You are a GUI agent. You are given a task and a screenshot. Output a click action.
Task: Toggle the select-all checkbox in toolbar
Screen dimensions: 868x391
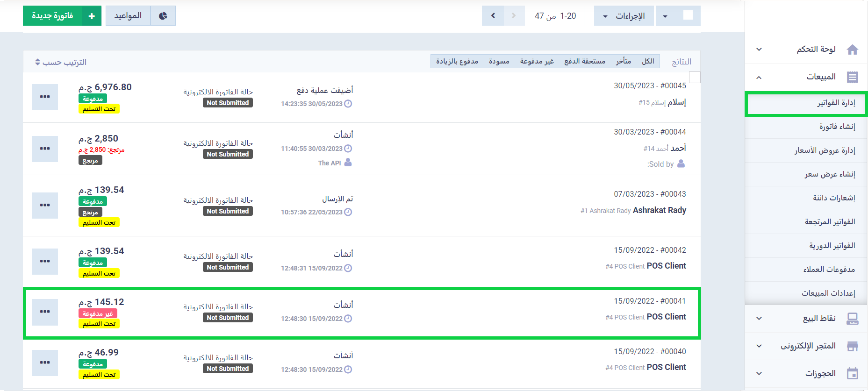(688, 15)
